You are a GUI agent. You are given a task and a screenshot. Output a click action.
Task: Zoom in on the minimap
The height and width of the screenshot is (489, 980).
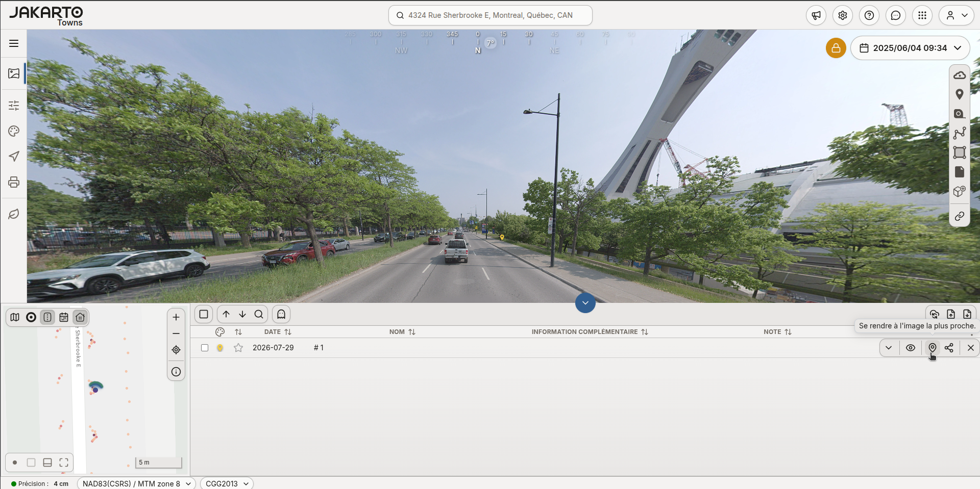(176, 317)
